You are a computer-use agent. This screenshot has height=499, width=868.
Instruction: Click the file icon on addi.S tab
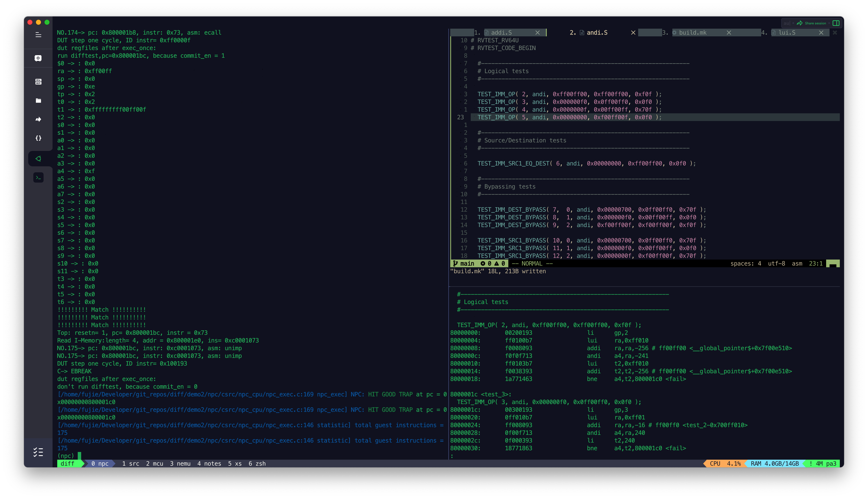(x=486, y=32)
